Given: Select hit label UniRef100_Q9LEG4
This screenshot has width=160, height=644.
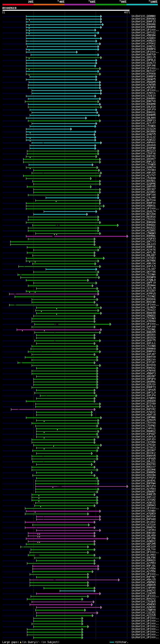Looking at the screenshot, I should click(x=143, y=107).
